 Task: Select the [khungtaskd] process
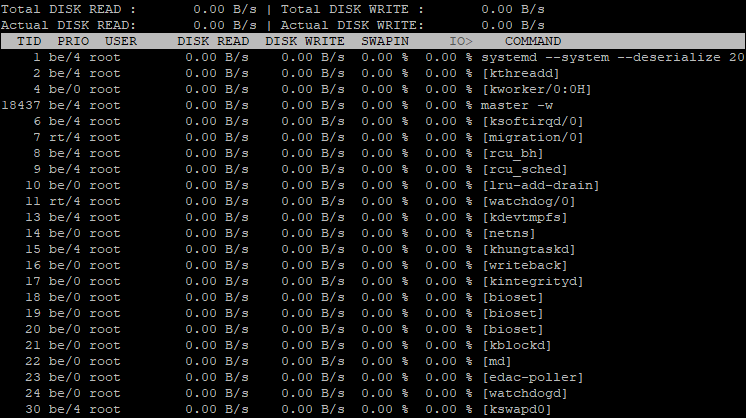pos(529,250)
